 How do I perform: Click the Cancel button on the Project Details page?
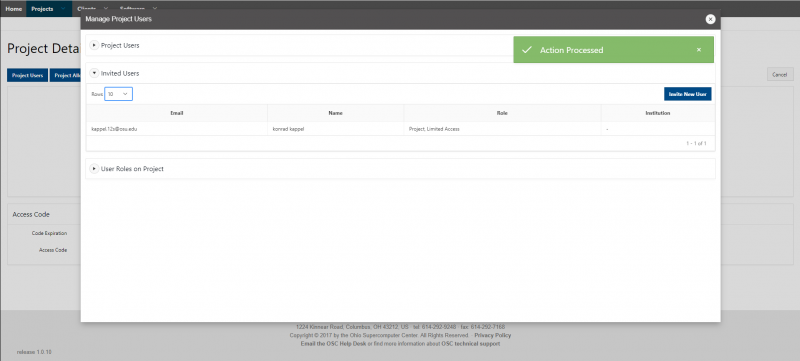[x=780, y=74]
